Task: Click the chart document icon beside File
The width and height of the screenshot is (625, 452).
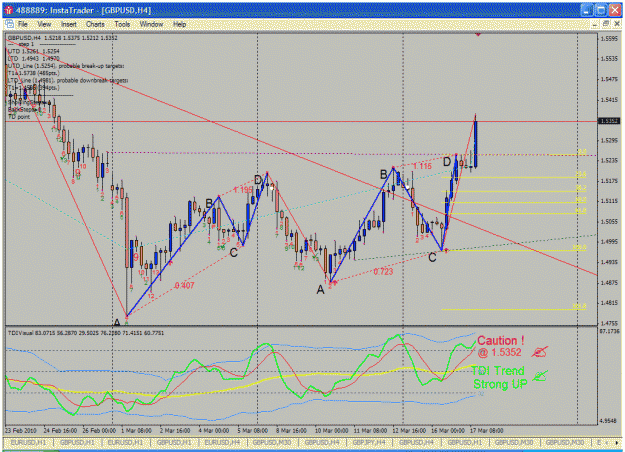Action: [x=9, y=24]
